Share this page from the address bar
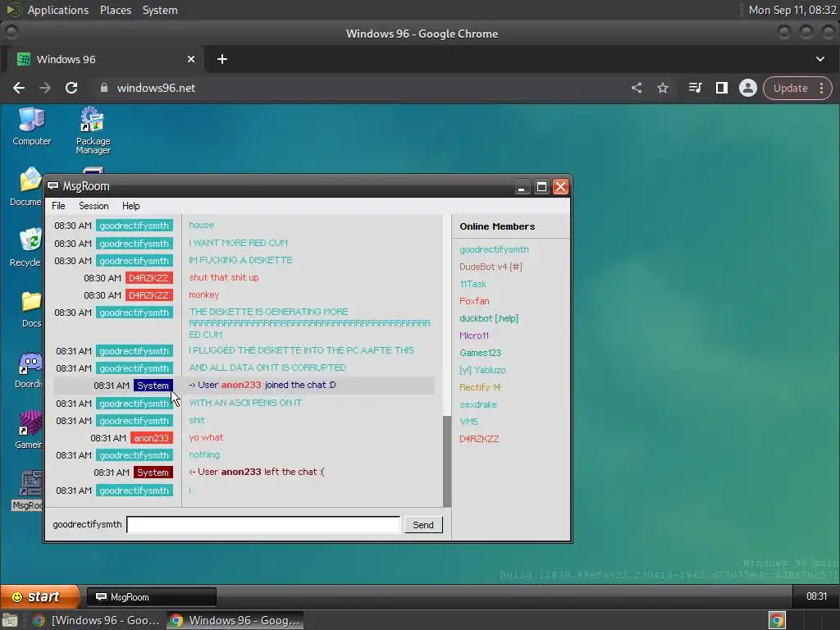Viewport: 840px width, 630px height. (637, 88)
